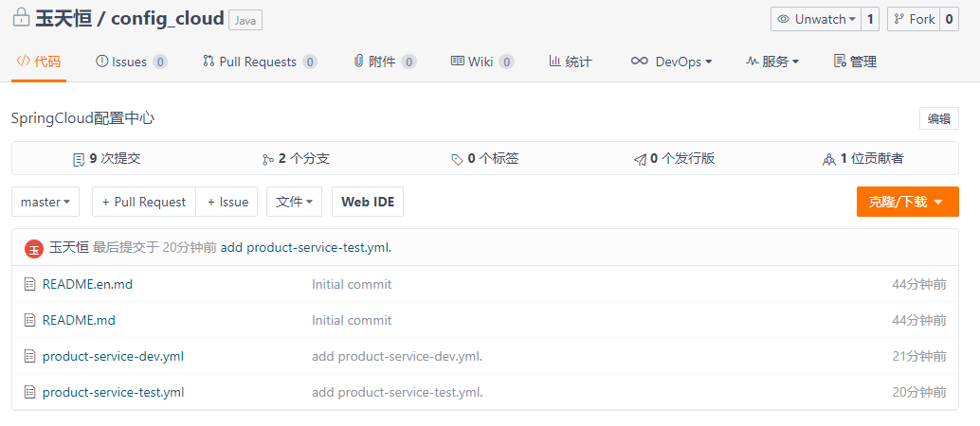Image resolution: width=980 pixels, height=426 pixels.
Task: Open product-service-test.yml file
Action: coord(113,393)
